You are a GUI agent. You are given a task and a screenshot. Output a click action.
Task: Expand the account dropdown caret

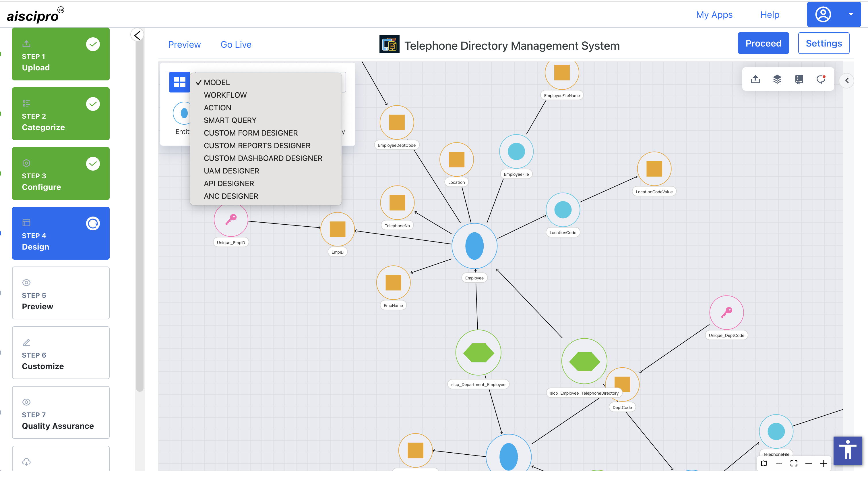pyautogui.click(x=851, y=14)
